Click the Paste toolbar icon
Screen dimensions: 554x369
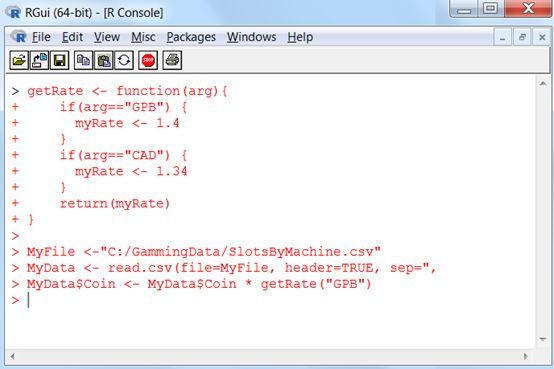pos(104,60)
